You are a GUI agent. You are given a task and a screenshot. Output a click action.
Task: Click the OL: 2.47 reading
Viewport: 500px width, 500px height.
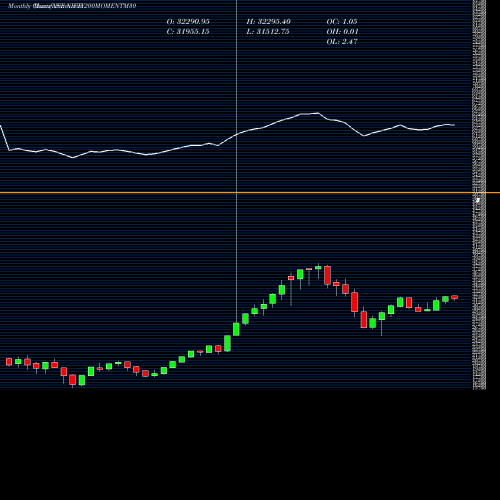click(x=342, y=42)
